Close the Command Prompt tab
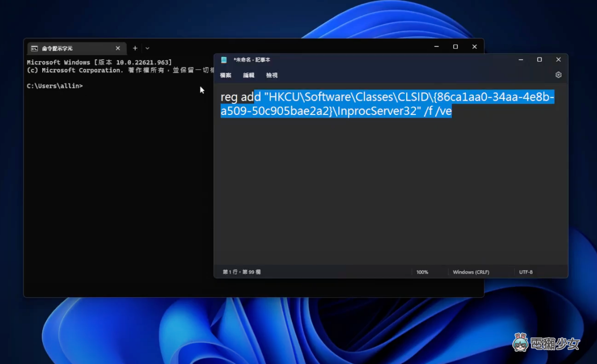 click(x=118, y=49)
